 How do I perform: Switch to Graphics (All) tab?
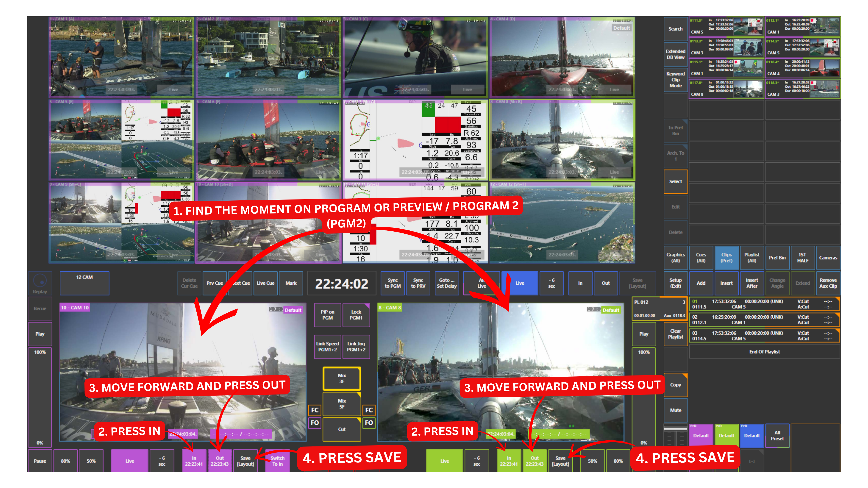point(675,258)
